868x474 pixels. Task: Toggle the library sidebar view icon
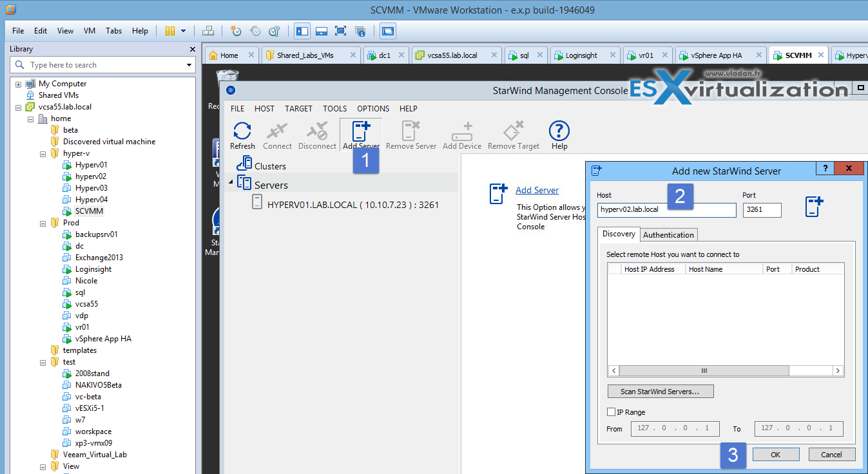tap(302, 30)
